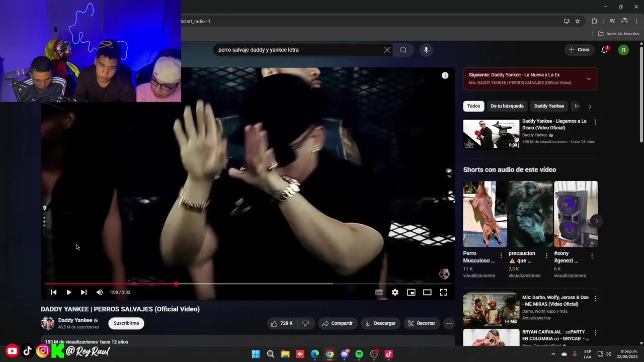The image size is (644, 362).
Task: Open BRYAN CARVAJAL coPARTY video title
Action: (x=555, y=335)
